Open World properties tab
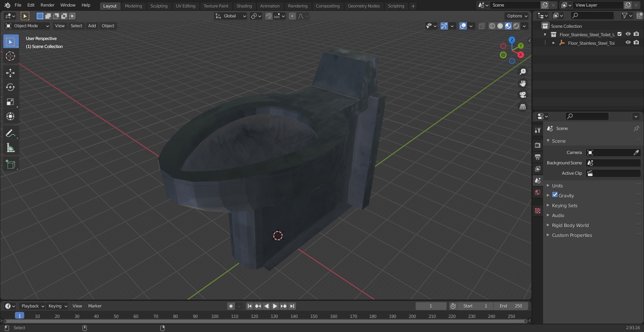The width and height of the screenshot is (644, 332). pyautogui.click(x=537, y=192)
